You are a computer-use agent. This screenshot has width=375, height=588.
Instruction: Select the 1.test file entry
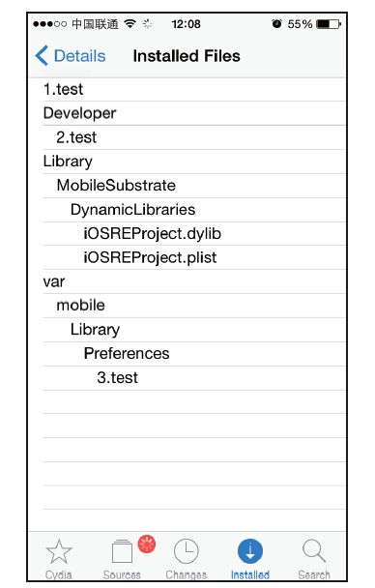pos(194,89)
